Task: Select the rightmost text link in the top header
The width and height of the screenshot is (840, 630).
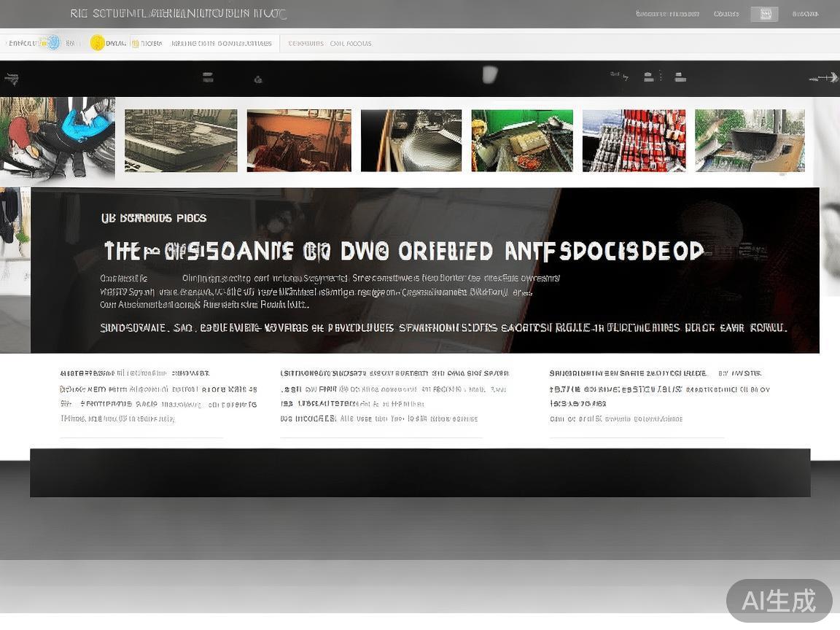Action: click(805, 14)
